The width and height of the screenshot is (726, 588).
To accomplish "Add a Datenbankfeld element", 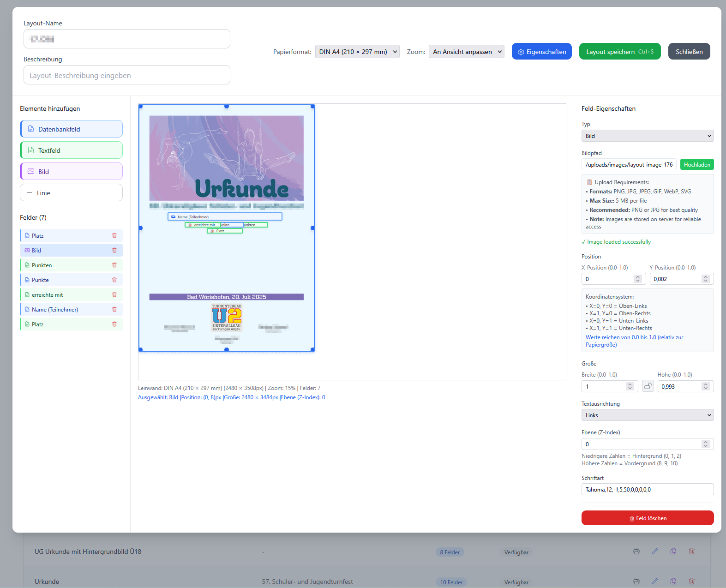I will coord(71,129).
